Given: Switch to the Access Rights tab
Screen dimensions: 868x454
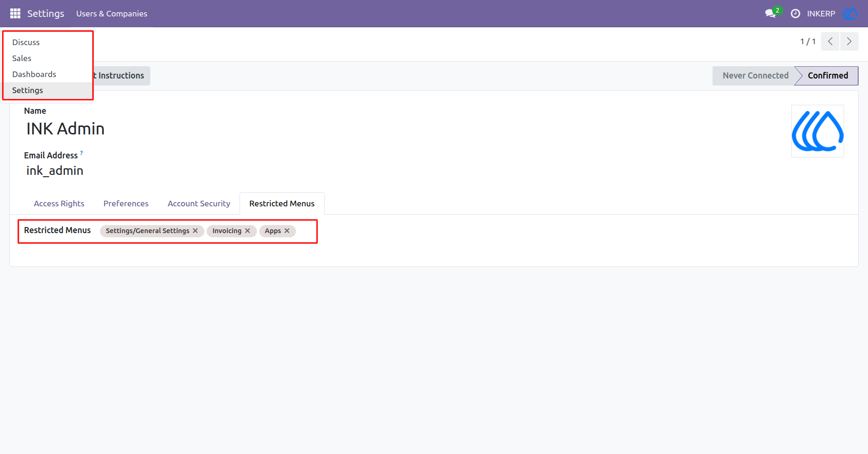Looking at the screenshot, I should click(x=59, y=204).
